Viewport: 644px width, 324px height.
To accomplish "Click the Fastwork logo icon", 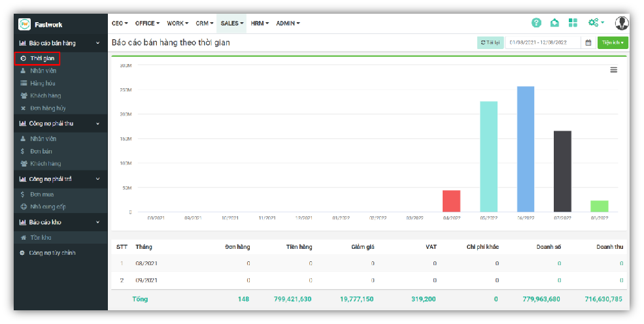I will (25, 24).
